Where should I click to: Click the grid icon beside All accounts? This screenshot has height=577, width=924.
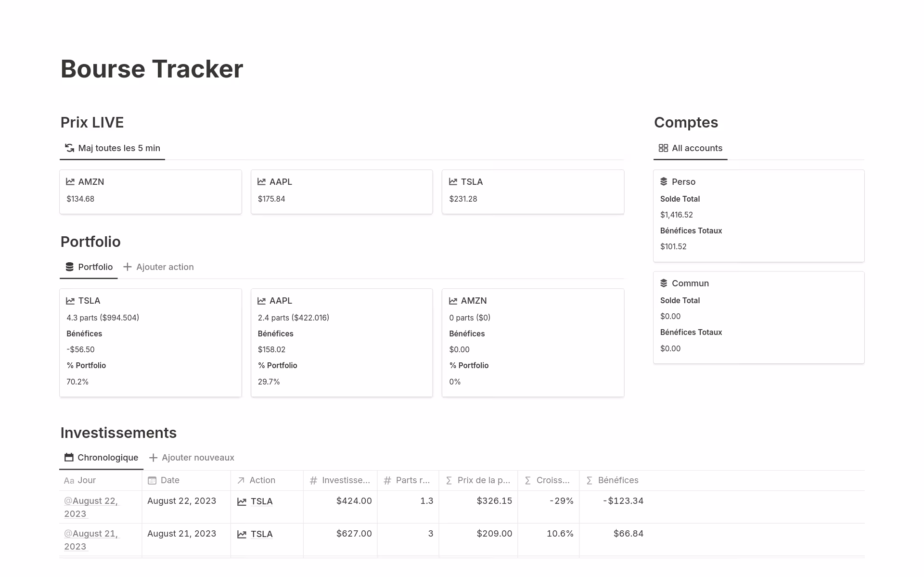(x=663, y=148)
